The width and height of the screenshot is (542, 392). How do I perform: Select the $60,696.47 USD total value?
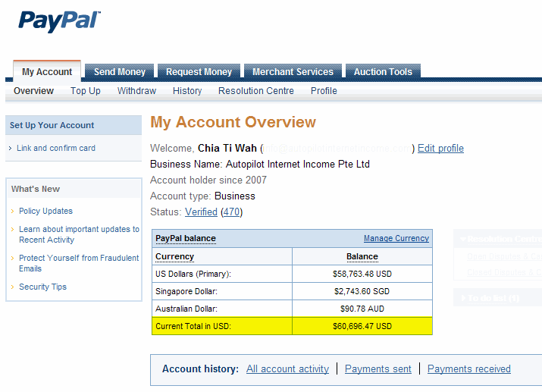click(x=362, y=326)
